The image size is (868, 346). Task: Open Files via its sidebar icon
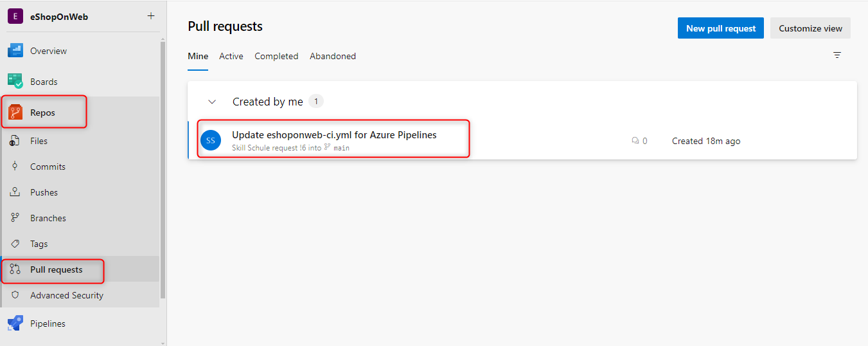pos(15,141)
